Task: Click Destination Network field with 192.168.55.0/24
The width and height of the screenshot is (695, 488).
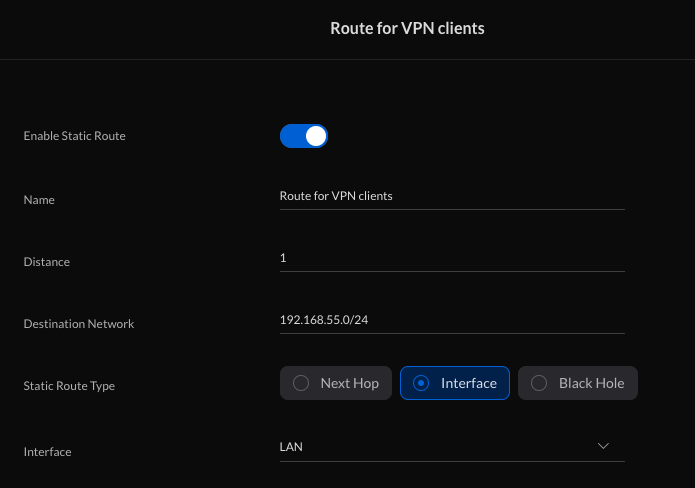Action: [x=452, y=320]
